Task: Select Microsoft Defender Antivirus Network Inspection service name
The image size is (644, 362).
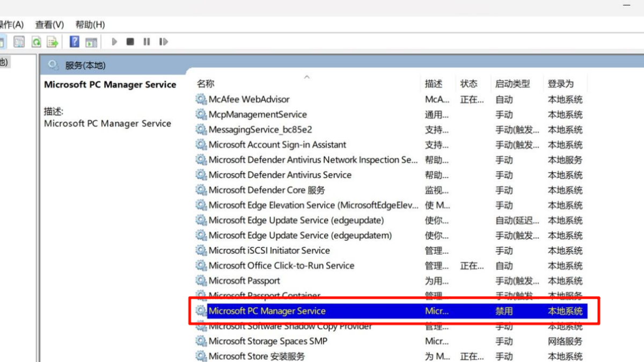Action: click(313, 160)
